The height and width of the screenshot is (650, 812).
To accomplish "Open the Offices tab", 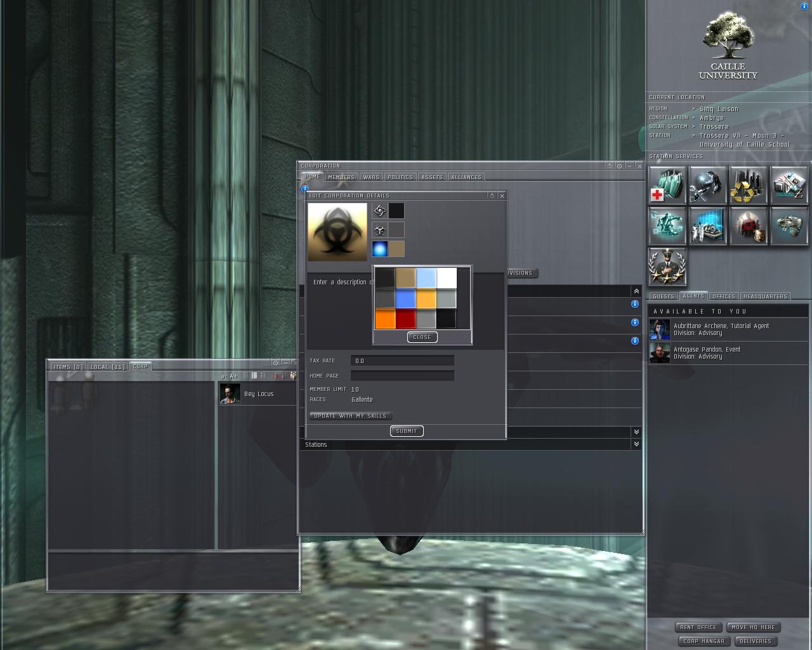I will [724, 296].
